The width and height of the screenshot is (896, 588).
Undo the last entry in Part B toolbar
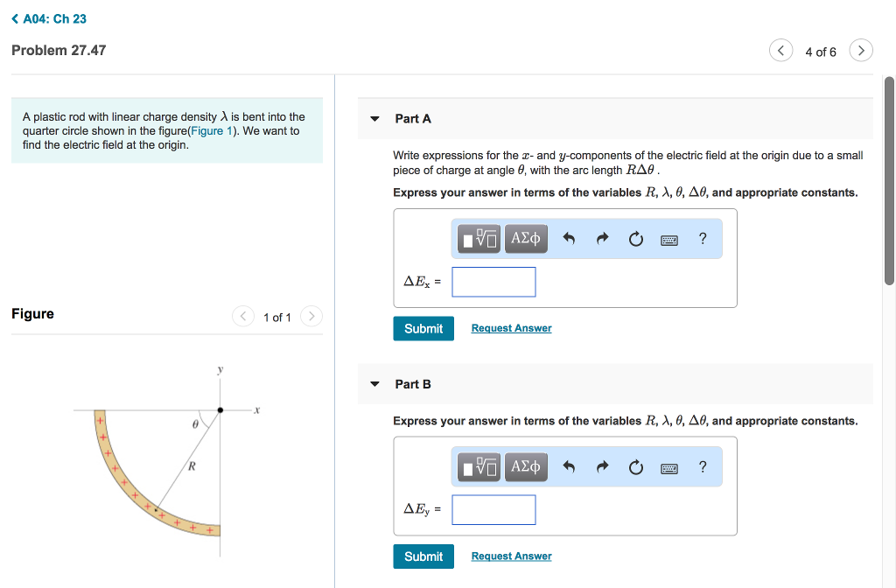pyautogui.click(x=570, y=466)
